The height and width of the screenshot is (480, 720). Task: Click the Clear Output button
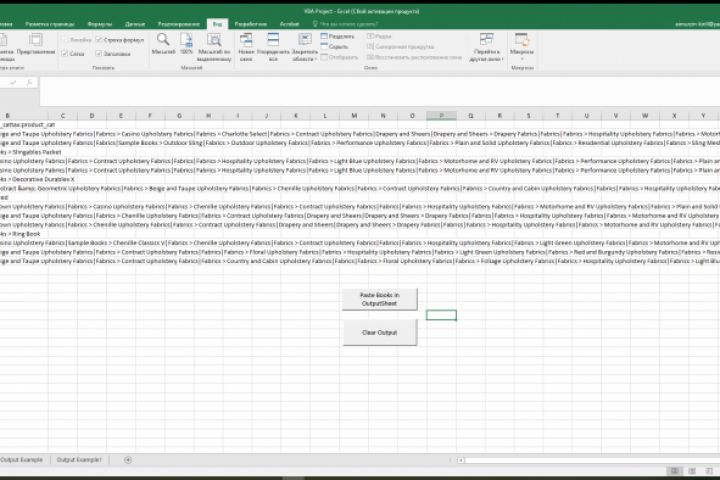click(x=380, y=332)
